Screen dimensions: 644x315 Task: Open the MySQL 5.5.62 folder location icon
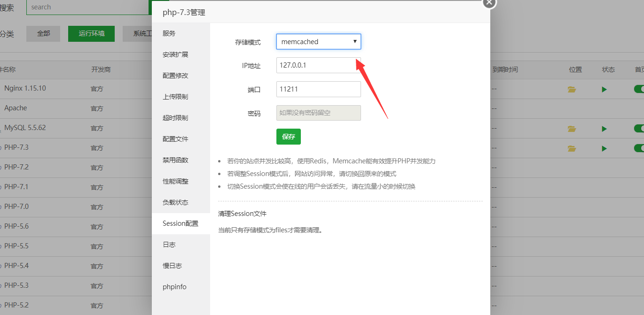572,129
